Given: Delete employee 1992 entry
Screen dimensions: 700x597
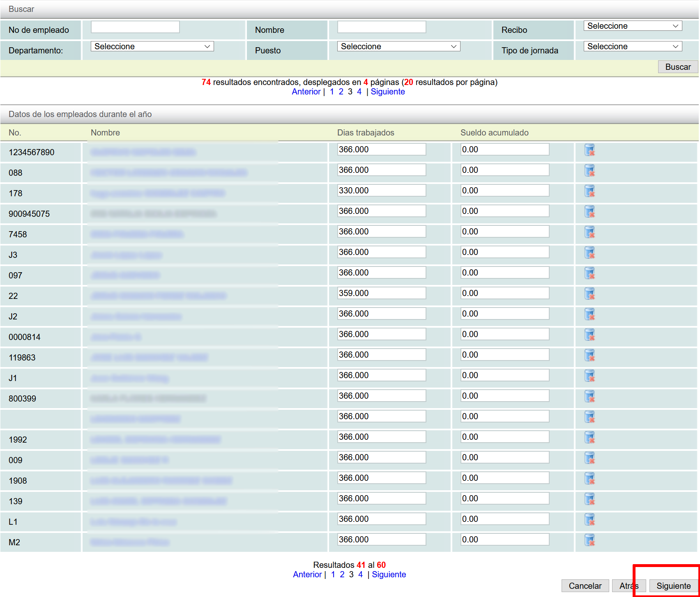Looking at the screenshot, I should [589, 438].
